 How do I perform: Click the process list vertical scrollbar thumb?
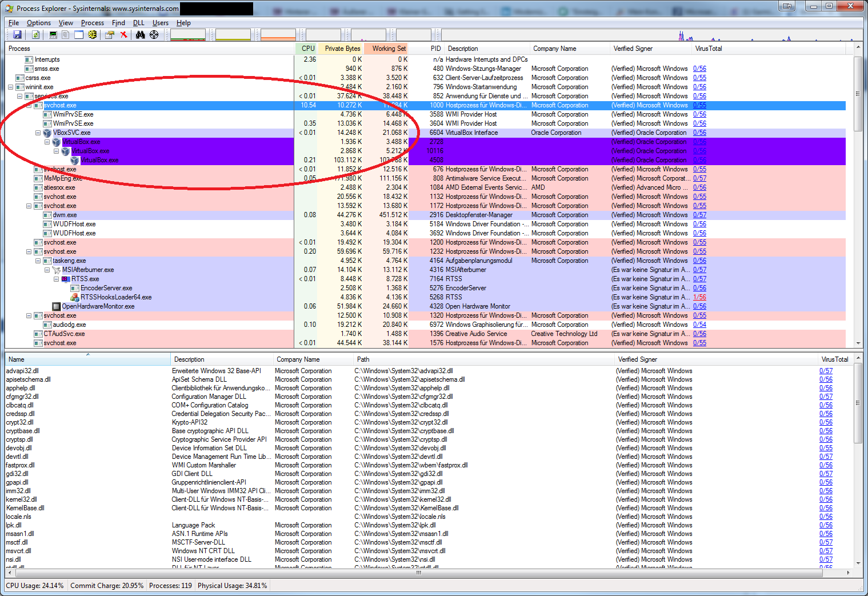(x=858, y=93)
